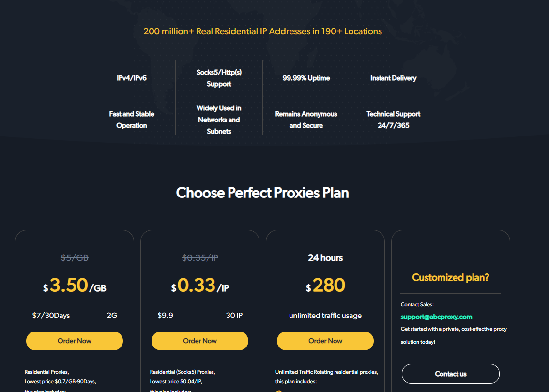Click the Contact us button
Screen dimensions: 549x392
(450, 374)
